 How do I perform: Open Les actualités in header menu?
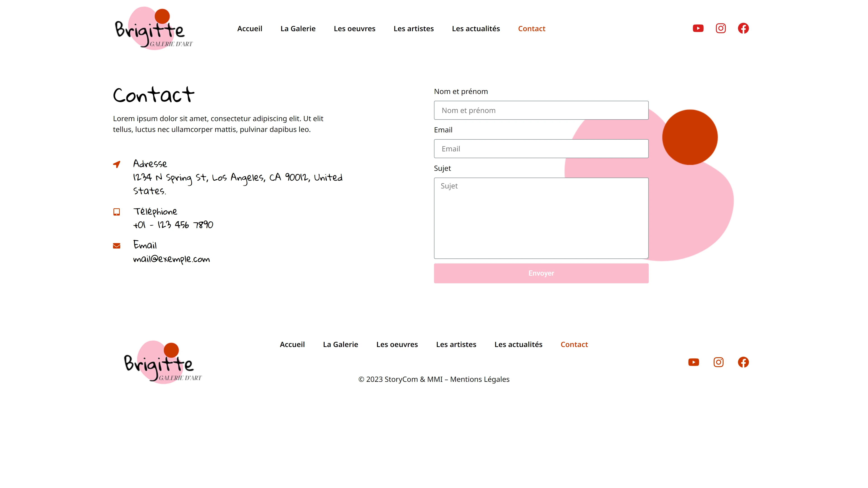[x=476, y=29]
